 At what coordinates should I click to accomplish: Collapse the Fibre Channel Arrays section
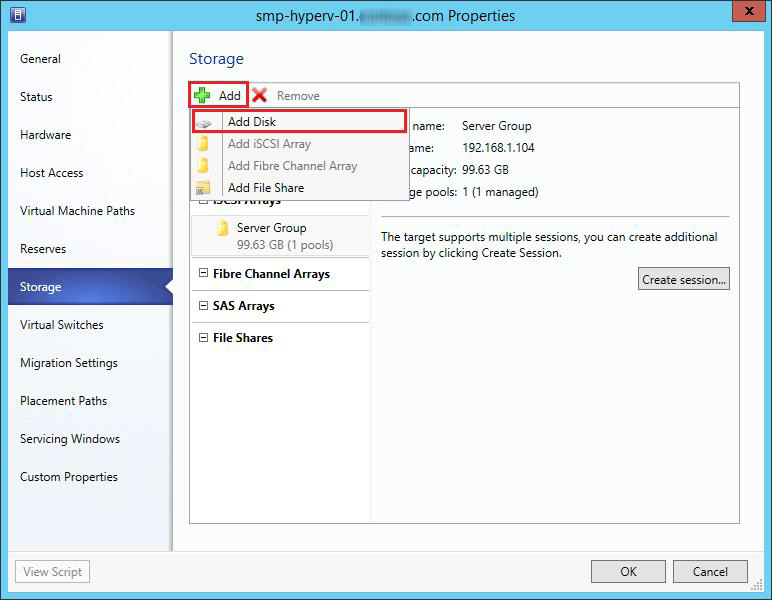pyautogui.click(x=203, y=274)
